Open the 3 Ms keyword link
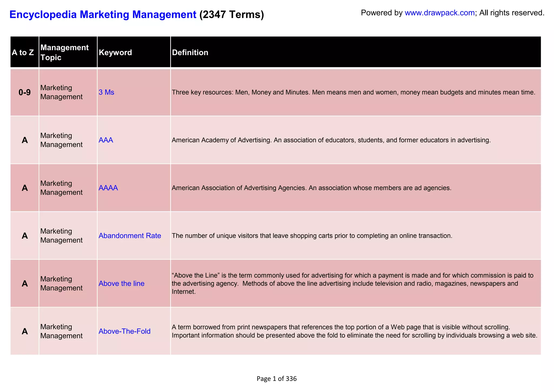This screenshot has width=554, height=392. click(106, 92)
